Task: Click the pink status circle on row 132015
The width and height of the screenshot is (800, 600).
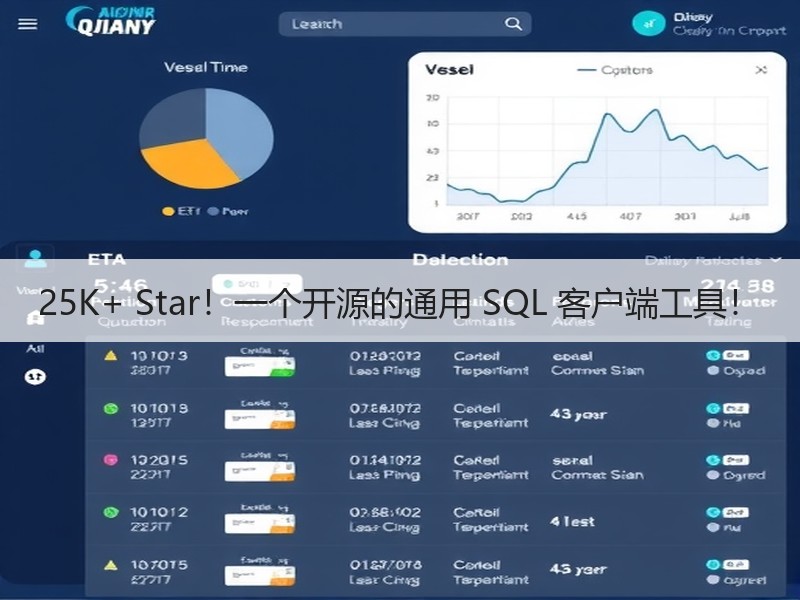Action: tap(111, 460)
